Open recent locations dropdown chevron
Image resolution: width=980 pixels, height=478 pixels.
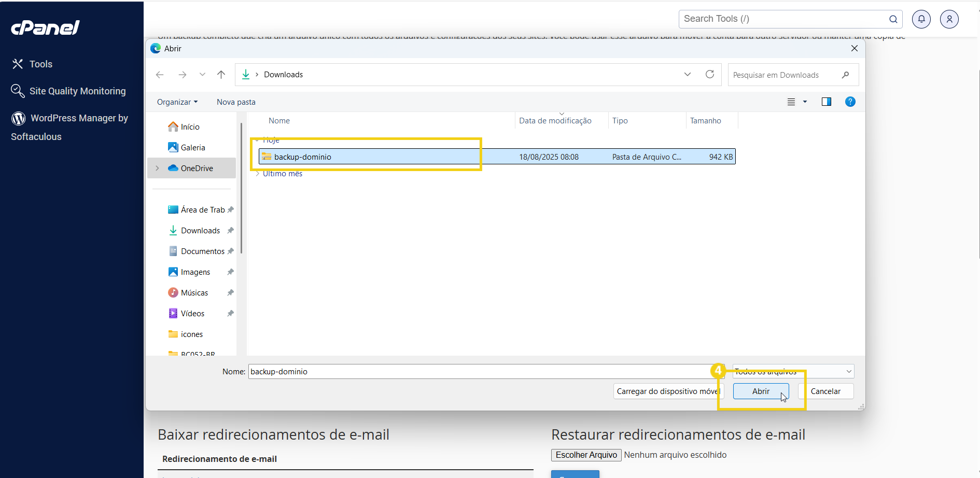point(202,75)
